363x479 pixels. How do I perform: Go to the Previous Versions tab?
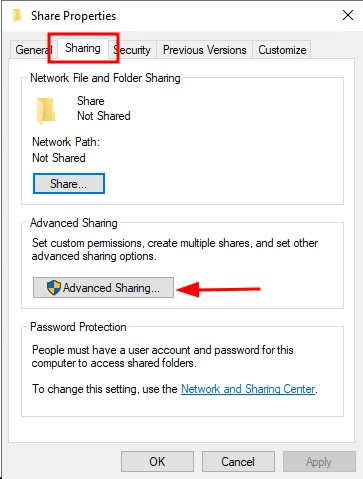point(204,50)
